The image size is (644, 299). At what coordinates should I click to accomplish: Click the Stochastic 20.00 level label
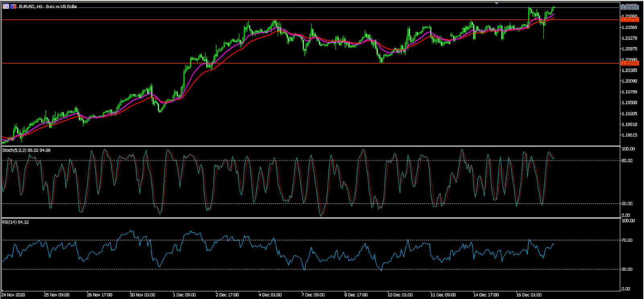tap(627, 203)
